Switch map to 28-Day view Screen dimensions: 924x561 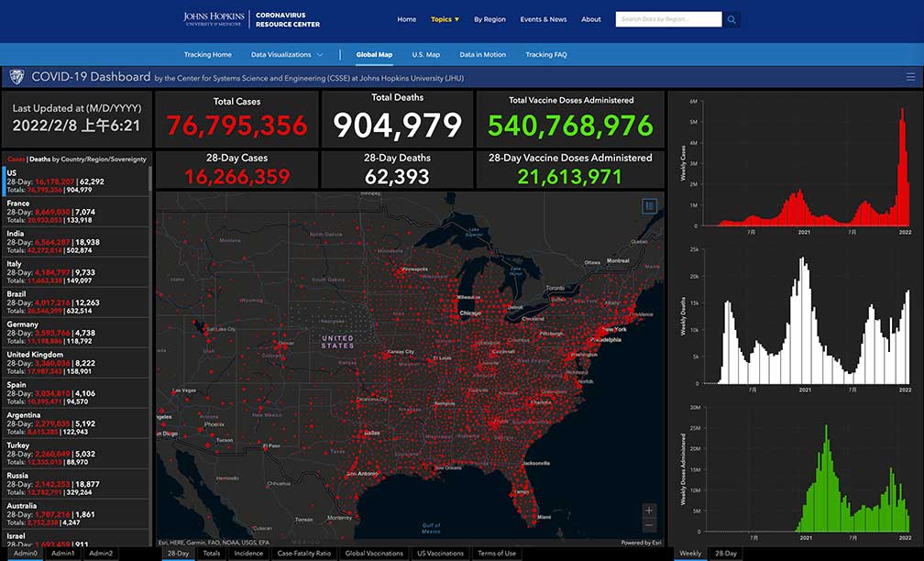(178, 554)
